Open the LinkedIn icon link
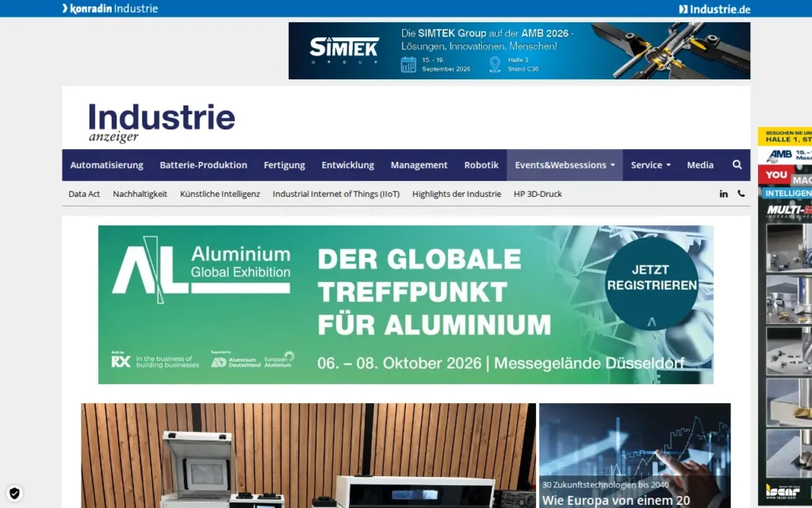Image resolution: width=812 pixels, height=508 pixels. (723, 194)
